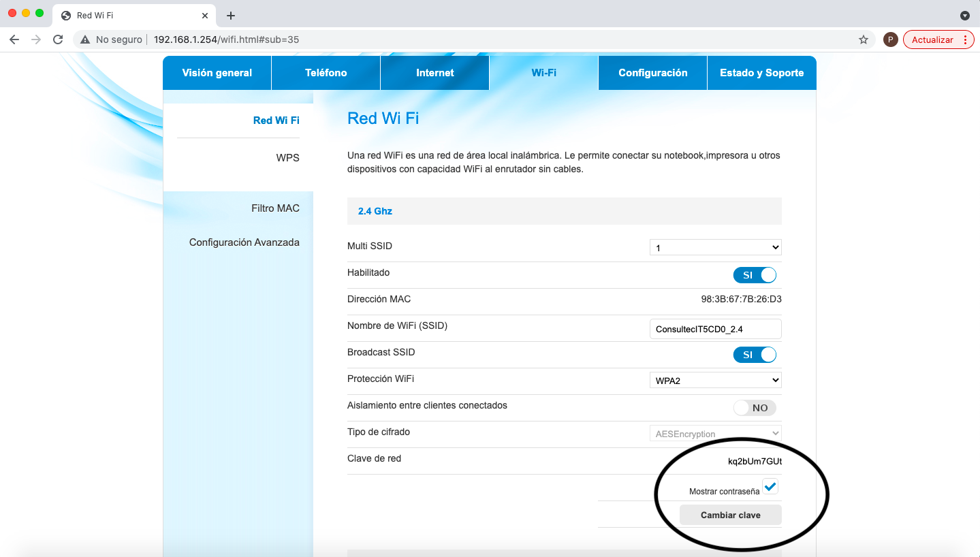Screen dimensions: 980x557
Task: Switch to the Internet tab
Action: click(434, 73)
